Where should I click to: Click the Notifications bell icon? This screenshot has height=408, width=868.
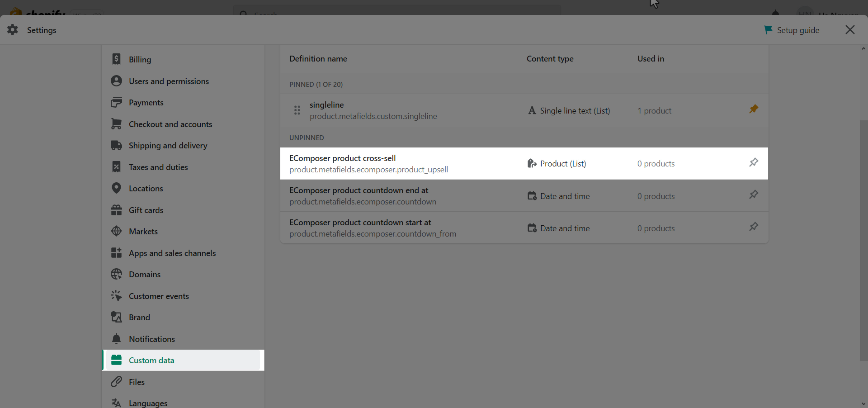[x=116, y=339]
